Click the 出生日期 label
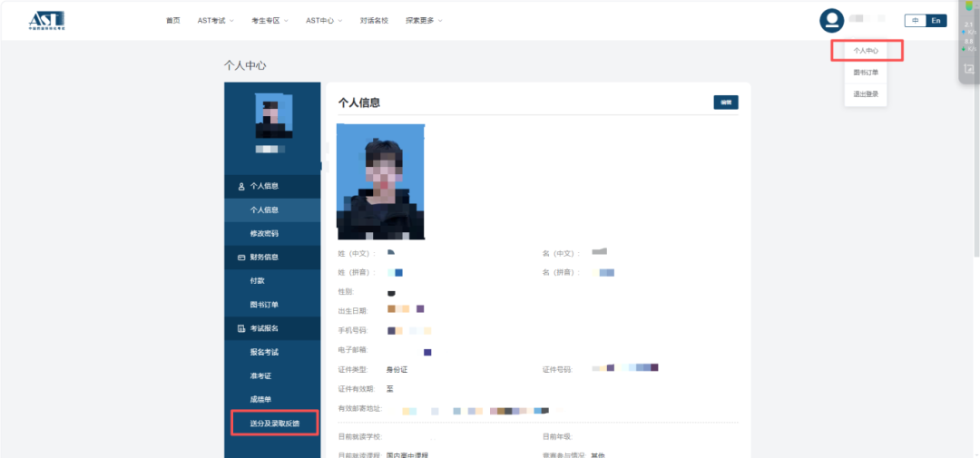 [x=353, y=310]
